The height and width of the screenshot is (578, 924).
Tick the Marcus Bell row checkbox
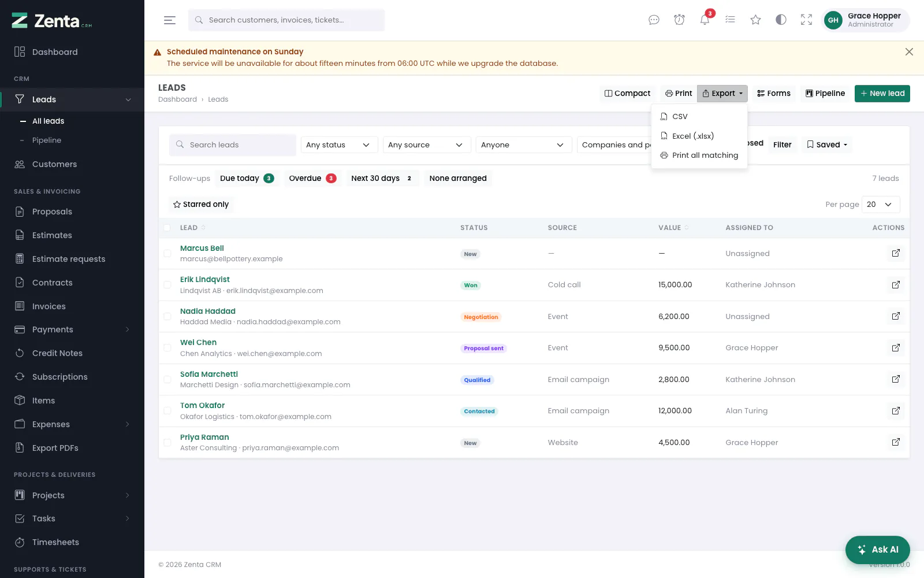coord(167,253)
